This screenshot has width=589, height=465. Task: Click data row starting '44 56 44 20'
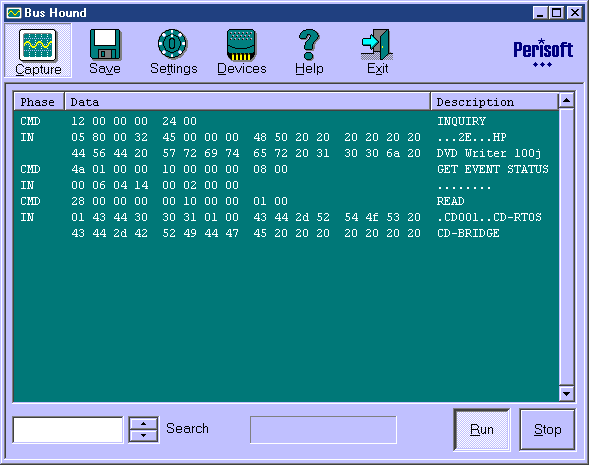pos(246,153)
